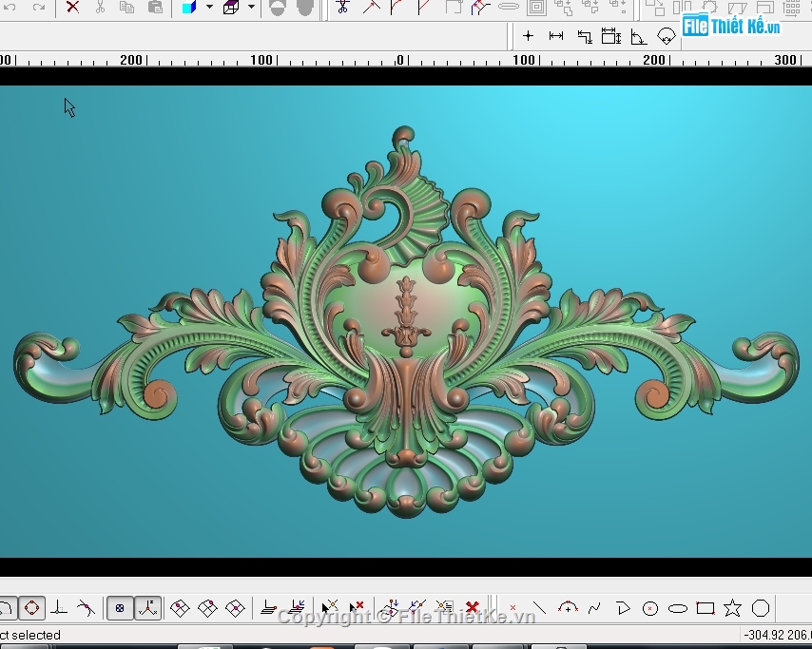Viewport: 812px width, 649px height.
Task: Select the polygon drawing tool
Action: point(761,608)
